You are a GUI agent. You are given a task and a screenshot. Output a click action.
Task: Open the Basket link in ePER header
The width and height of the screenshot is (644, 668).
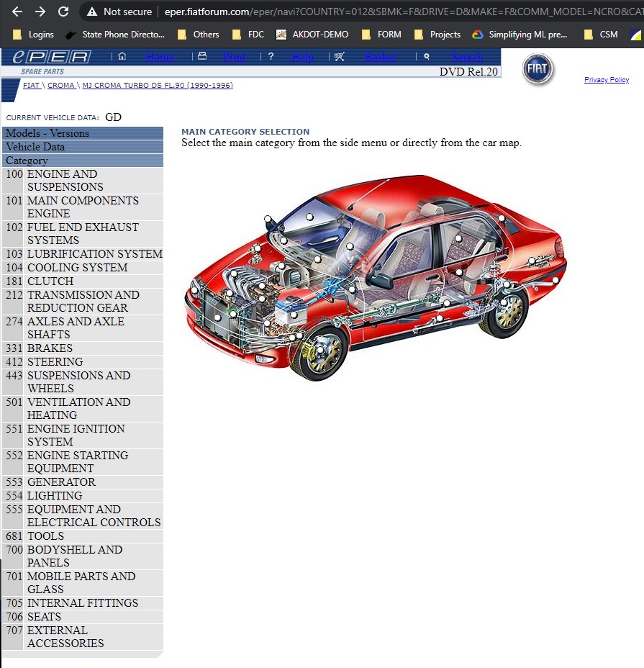coord(381,57)
